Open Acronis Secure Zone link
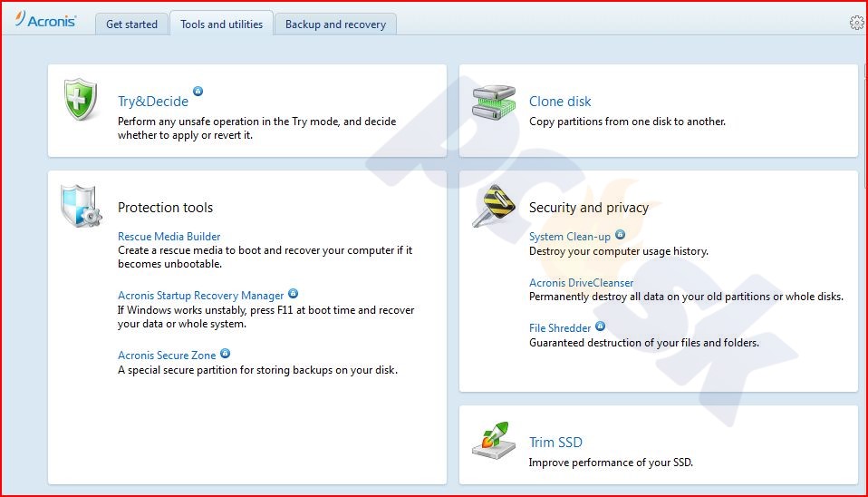This screenshot has width=868, height=497. [x=167, y=356]
